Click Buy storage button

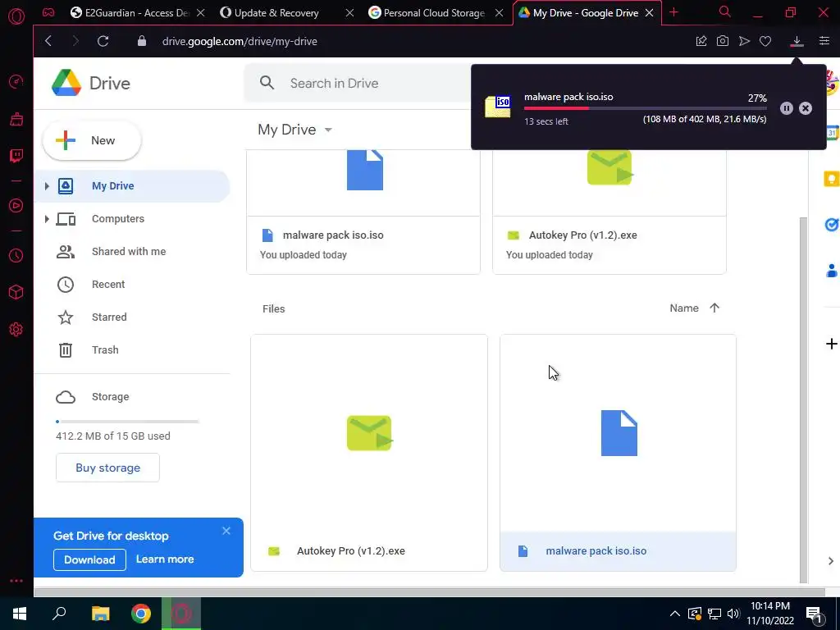(107, 468)
